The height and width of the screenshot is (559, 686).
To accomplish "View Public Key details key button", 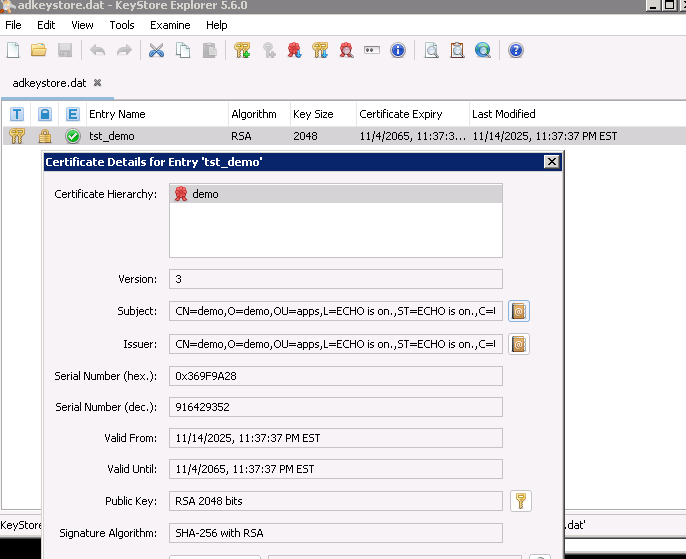I will click(520, 501).
